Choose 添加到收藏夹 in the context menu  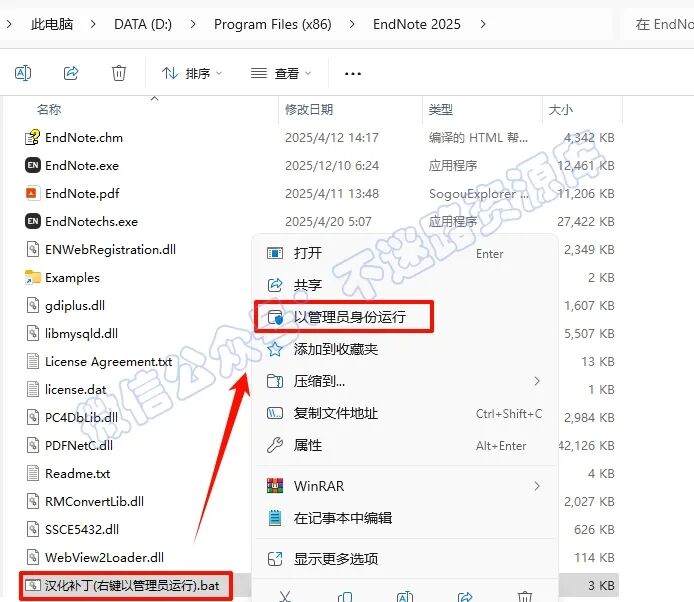[x=405, y=349]
